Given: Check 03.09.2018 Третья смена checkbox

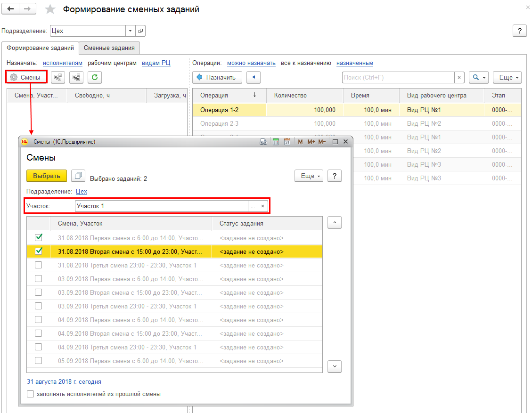Looking at the screenshot, I should pyautogui.click(x=39, y=306).
